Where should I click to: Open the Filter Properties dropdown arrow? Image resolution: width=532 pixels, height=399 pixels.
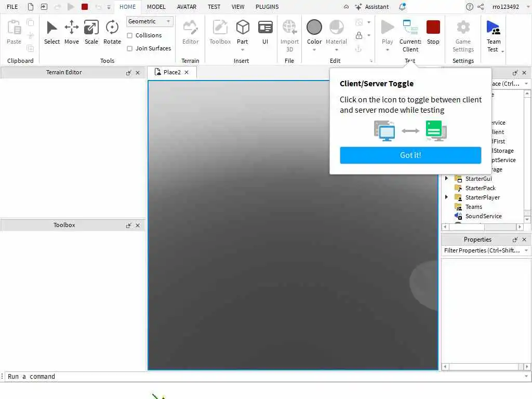(x=526, y=250)
